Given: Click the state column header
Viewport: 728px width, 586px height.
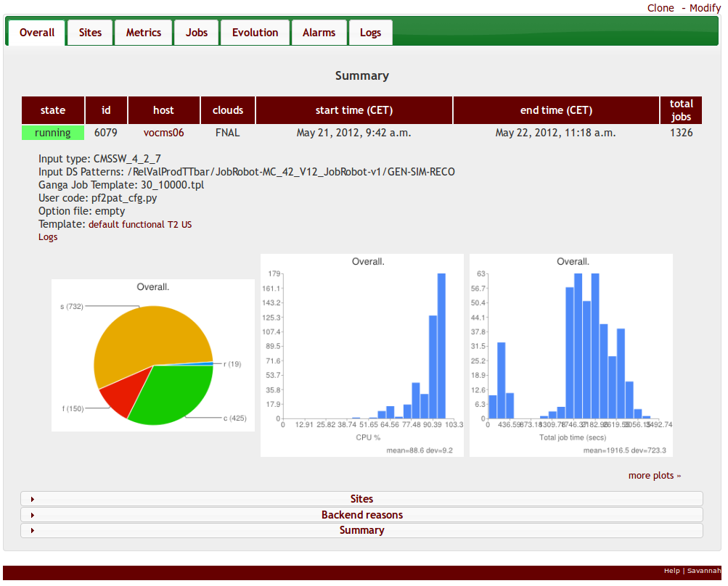Looking at the screenshot, I should (x=53, y=110).
